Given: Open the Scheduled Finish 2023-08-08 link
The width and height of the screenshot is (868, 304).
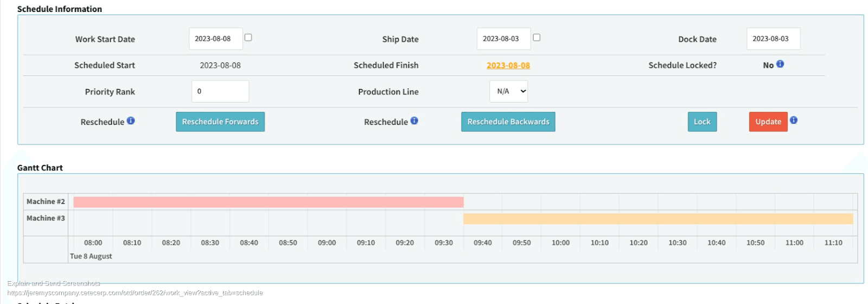Looking at the screenshot, I should click(x=508, y=65).
